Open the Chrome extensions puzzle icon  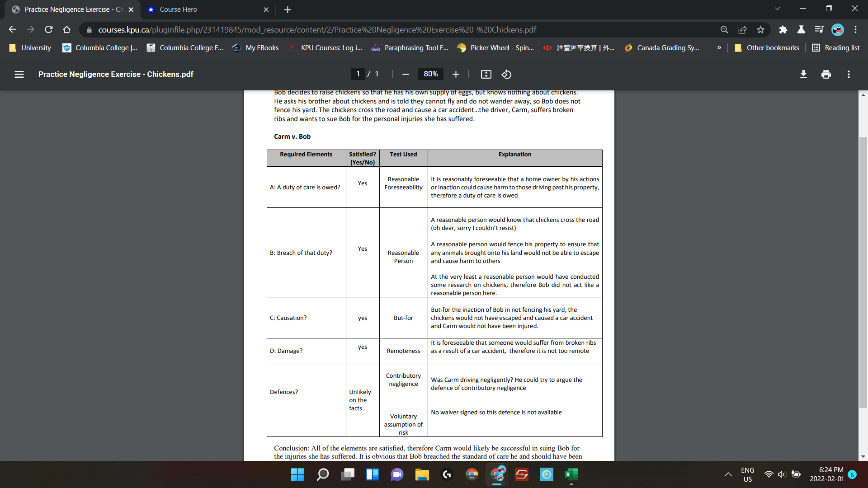783,29
